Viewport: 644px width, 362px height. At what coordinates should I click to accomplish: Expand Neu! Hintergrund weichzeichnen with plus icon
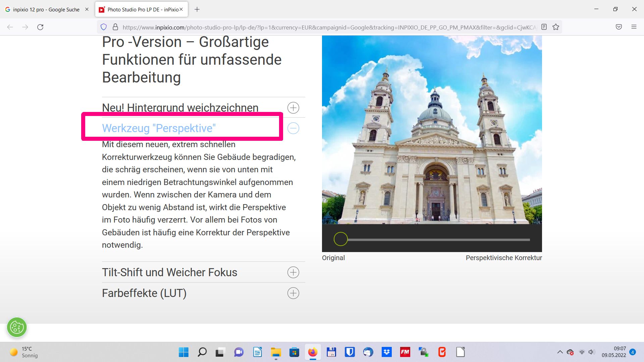[x=293, y=108]
